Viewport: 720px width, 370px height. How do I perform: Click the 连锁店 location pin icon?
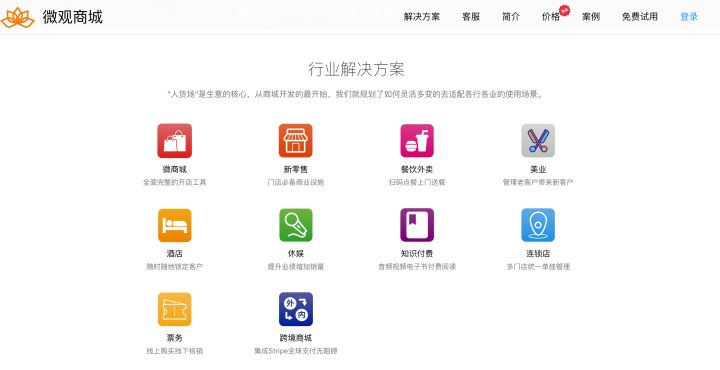point(538,225)
